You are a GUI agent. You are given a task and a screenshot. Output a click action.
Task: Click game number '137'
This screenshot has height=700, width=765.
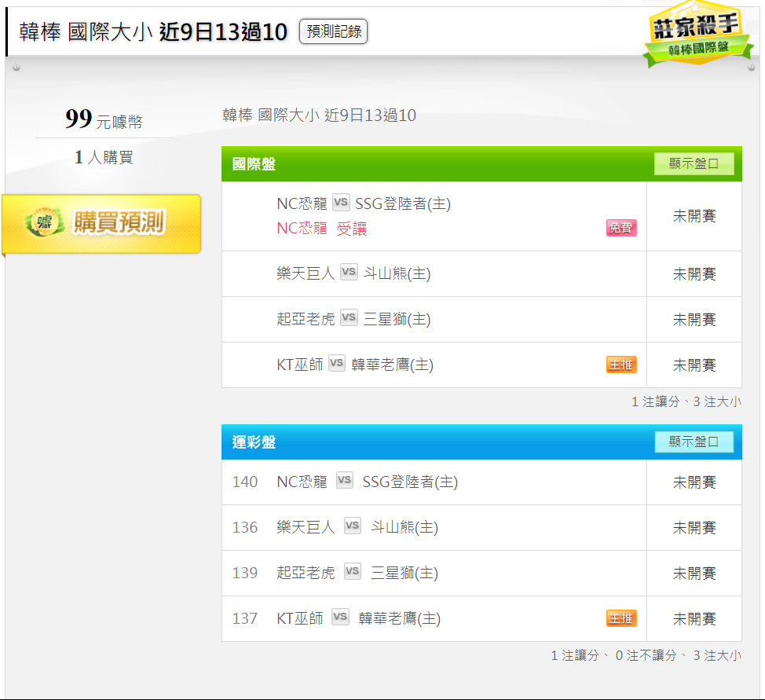pyautogui.click(x=245, y=618)
